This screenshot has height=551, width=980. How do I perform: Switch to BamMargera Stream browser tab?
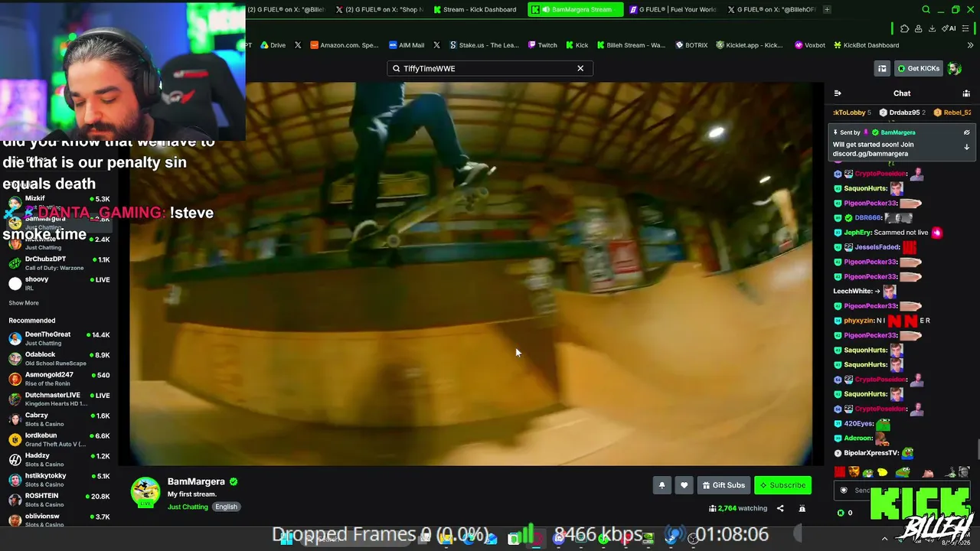click(x=575, y=10)
